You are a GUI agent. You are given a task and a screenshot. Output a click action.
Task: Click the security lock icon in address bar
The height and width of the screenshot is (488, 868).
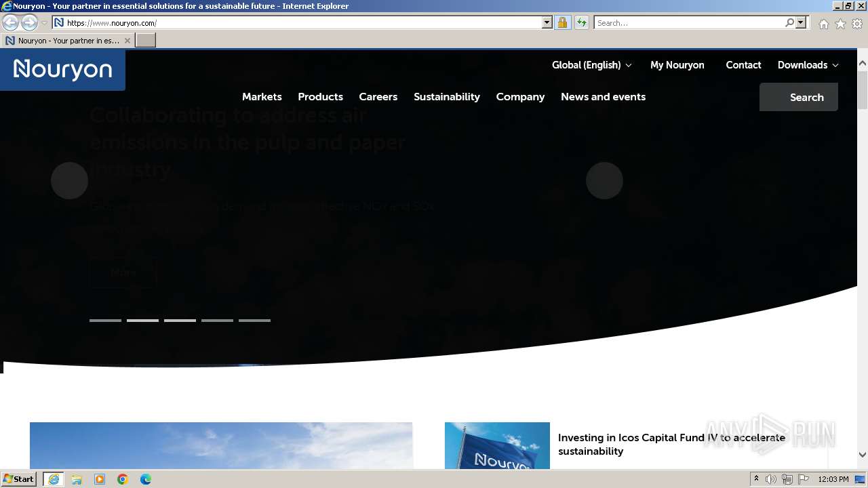tap(562, 23)
